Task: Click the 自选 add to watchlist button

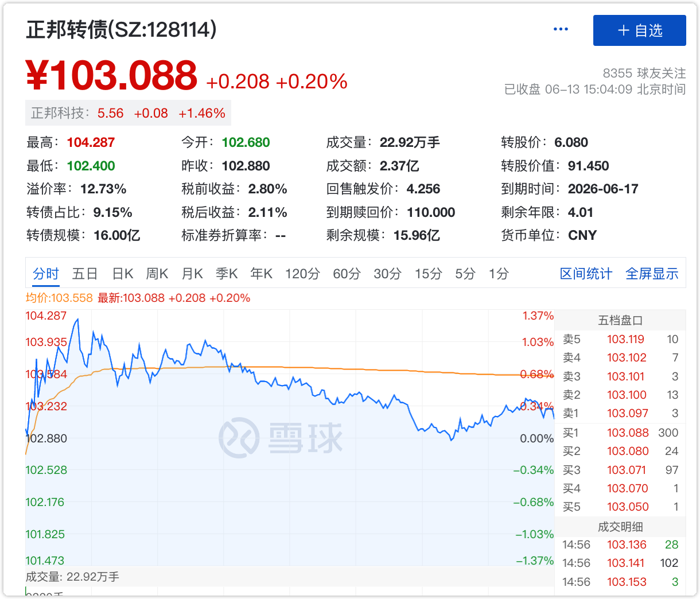Action: click(x=639, y=30)
